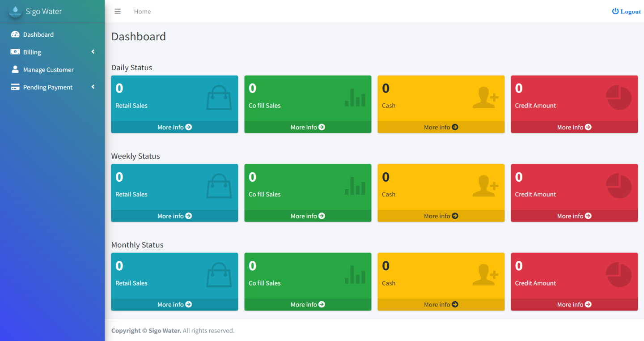The image size is (644, 341).
Task: Expand the Pending Payment menu chevron
Action: (93, 87)
